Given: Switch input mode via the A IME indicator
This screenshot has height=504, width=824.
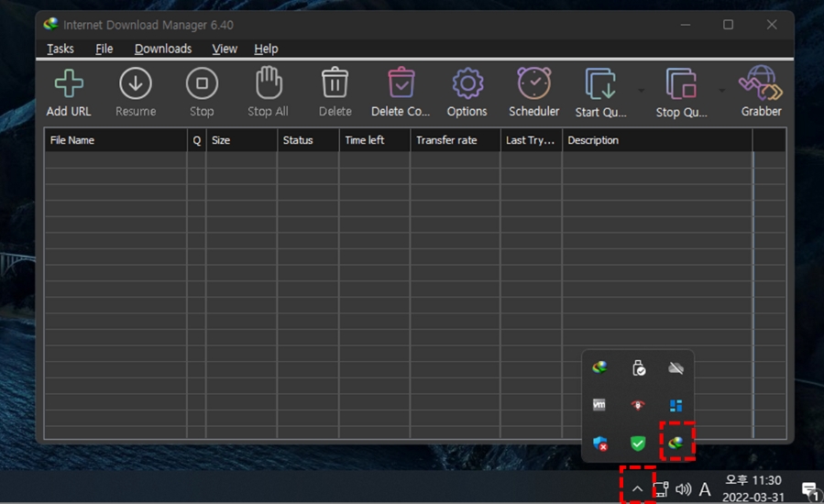Looking at the screenshot, I should tap(705, 489).
